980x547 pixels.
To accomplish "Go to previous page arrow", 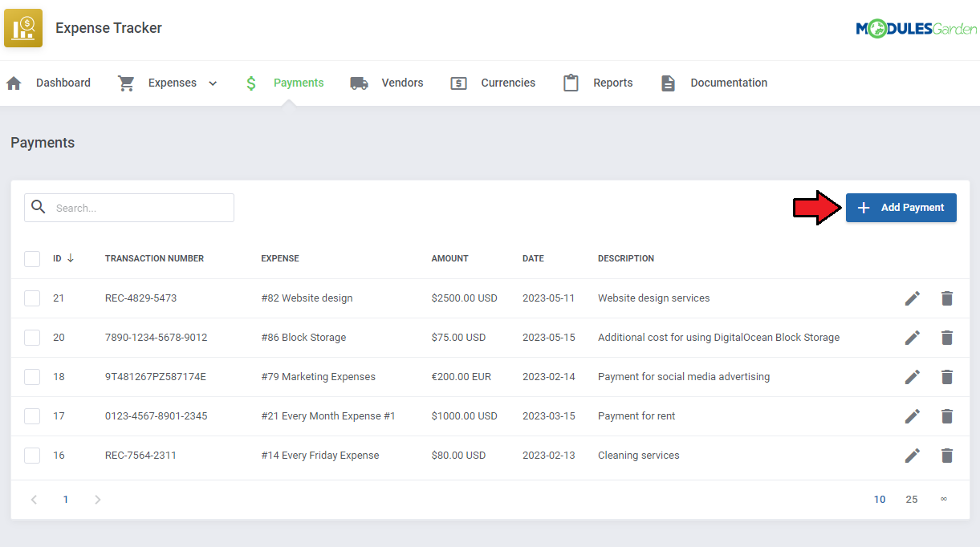I will [34, 500].
